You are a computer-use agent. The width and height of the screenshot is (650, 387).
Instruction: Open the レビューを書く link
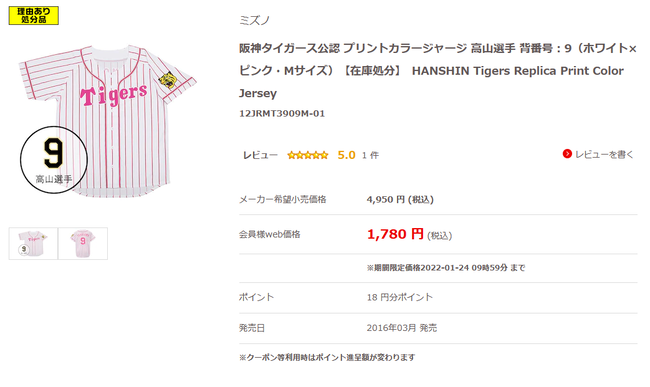point(604,155)
